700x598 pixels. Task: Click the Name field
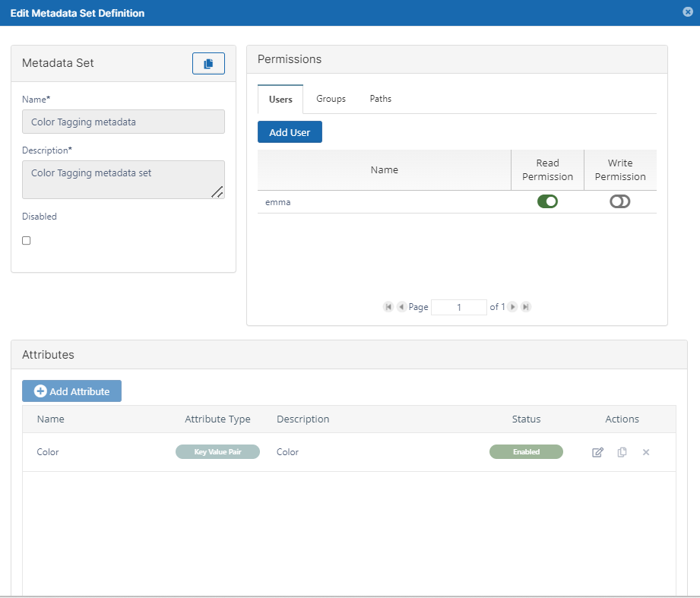pyautogui.click(x=123, y=122)
